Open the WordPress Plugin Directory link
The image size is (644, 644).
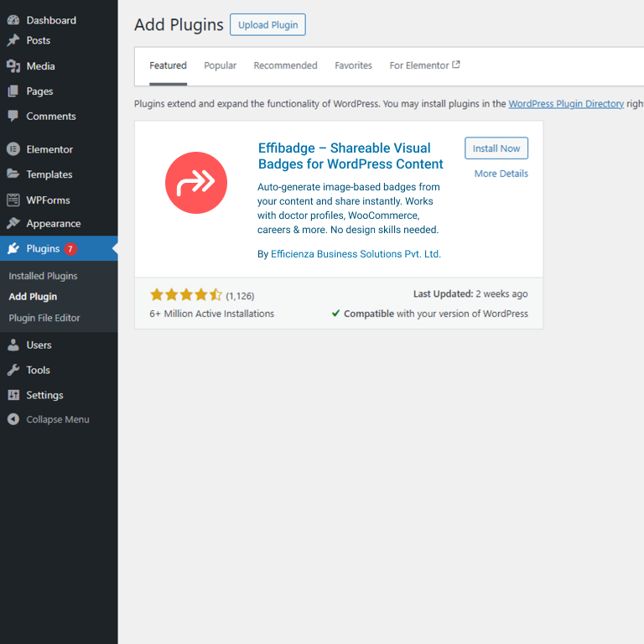(566, 104)
